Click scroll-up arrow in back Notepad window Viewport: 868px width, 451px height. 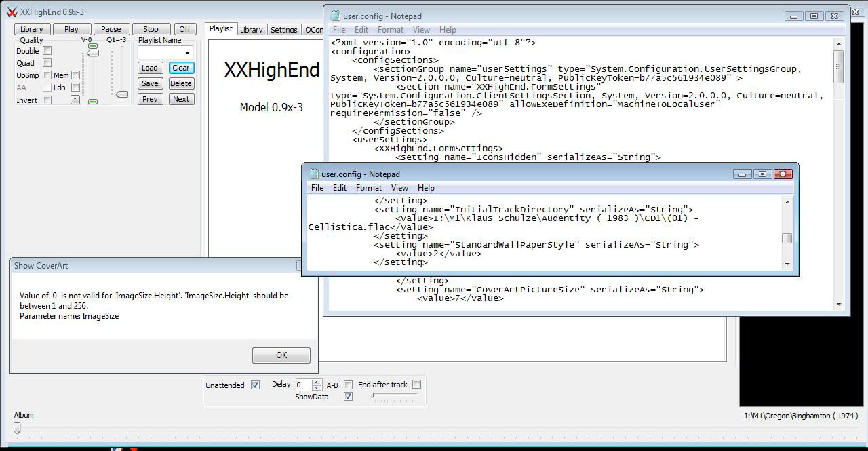point(839,44)
